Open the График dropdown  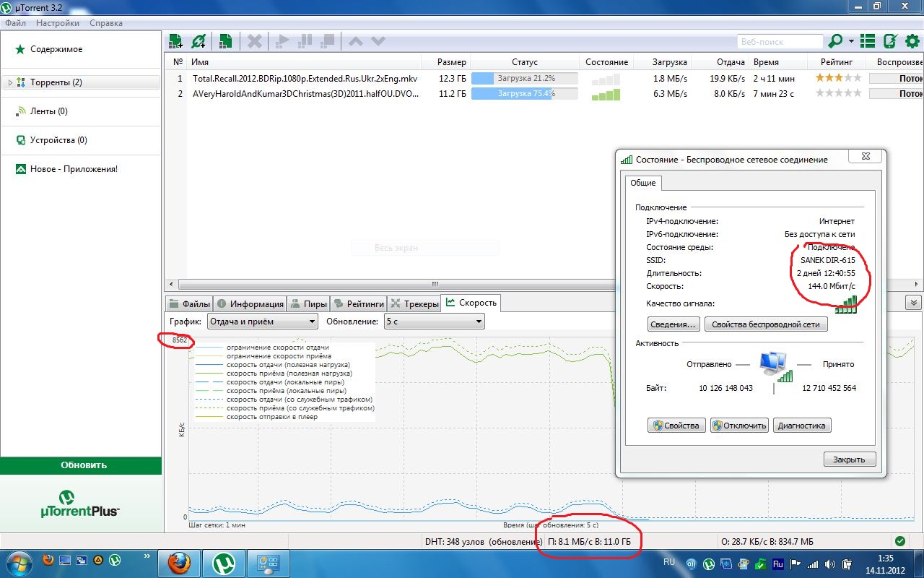pyautogui.click(x=262, y=322)
